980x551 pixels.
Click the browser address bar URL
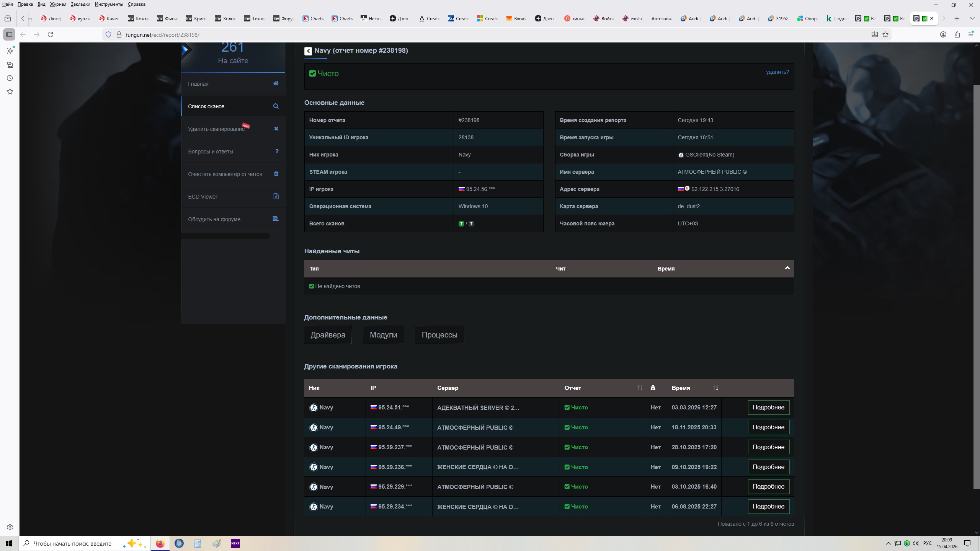(x=162, y=35)
